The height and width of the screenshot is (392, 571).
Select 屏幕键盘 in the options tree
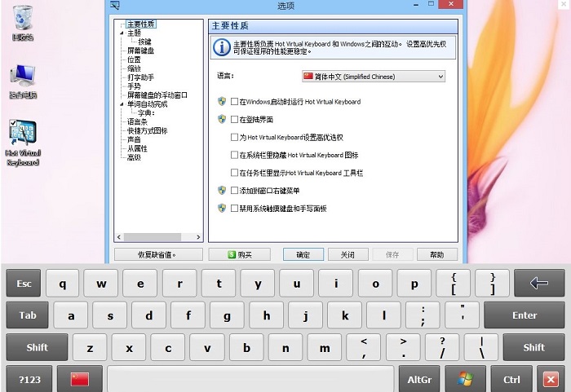140,51
